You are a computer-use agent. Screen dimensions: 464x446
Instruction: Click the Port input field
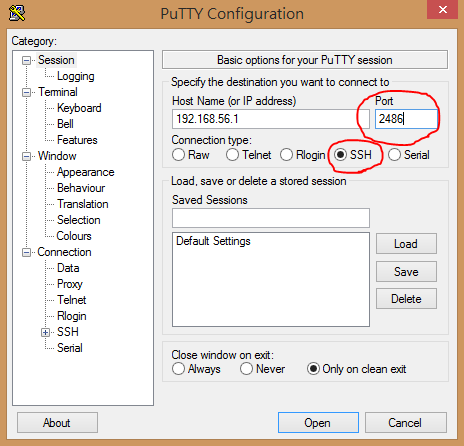tap(406, 119)
